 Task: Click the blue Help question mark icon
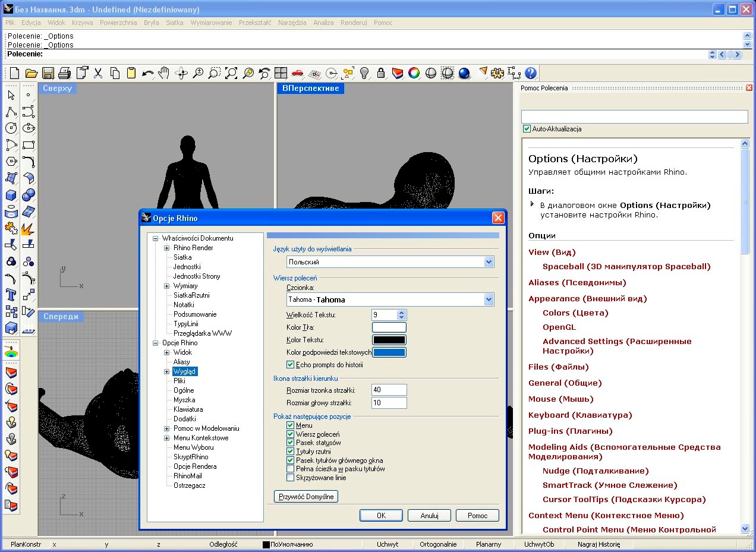531,73
